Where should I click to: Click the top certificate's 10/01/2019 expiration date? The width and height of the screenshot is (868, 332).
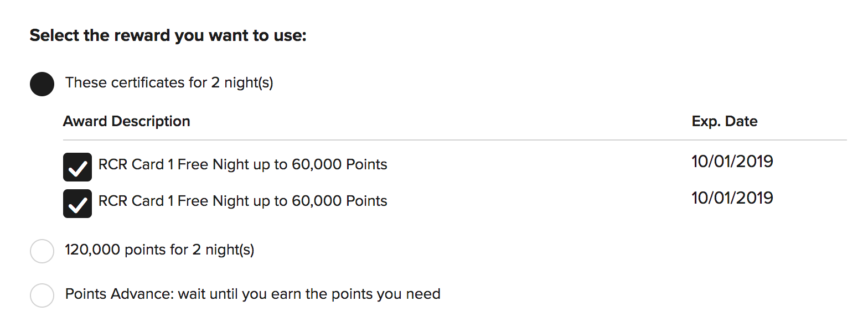(x=732, y=162)
